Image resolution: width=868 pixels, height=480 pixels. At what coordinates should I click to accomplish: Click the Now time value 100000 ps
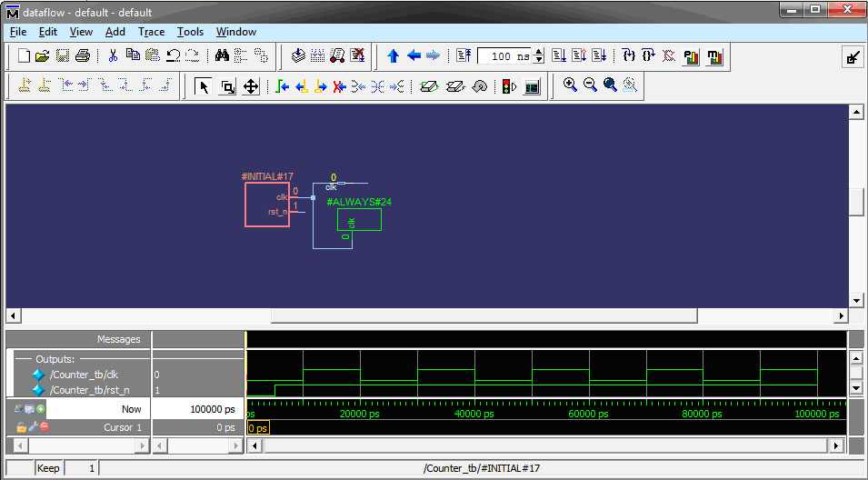(213, 409)
